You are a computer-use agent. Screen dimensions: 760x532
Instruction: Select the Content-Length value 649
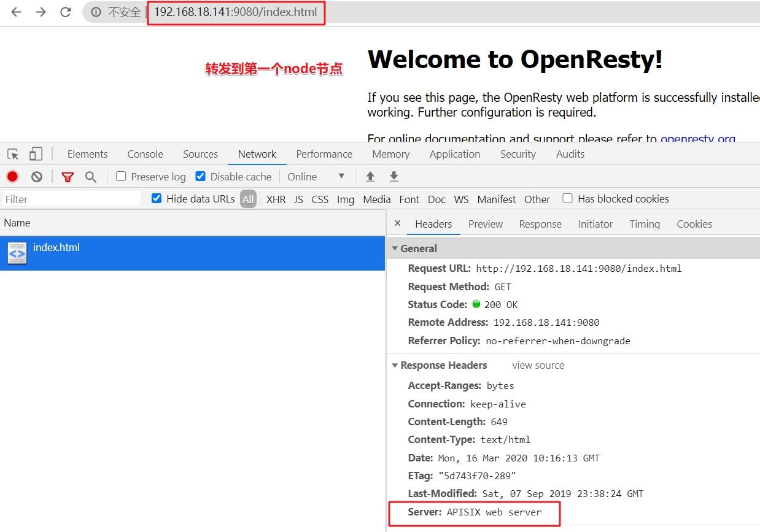pos(499,422)
